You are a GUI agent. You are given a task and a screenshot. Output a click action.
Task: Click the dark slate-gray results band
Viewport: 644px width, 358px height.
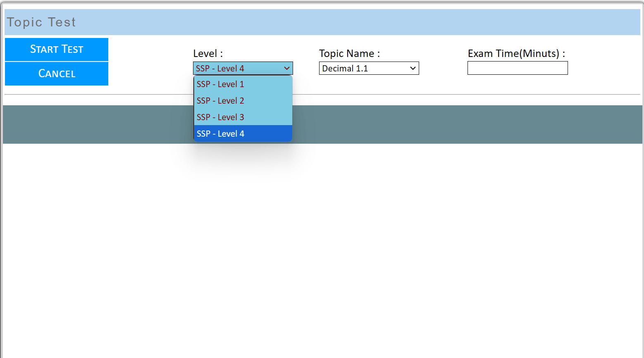click(x=455, y=124)
